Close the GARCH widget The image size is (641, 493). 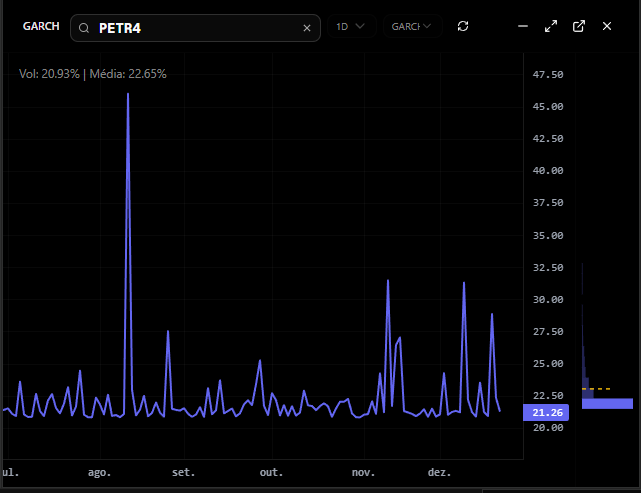(x=606, y=26)
